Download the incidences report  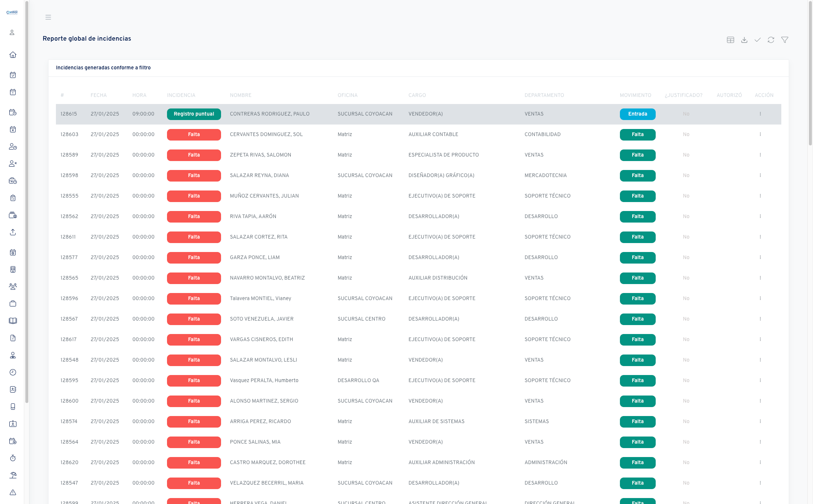(744, 40)
